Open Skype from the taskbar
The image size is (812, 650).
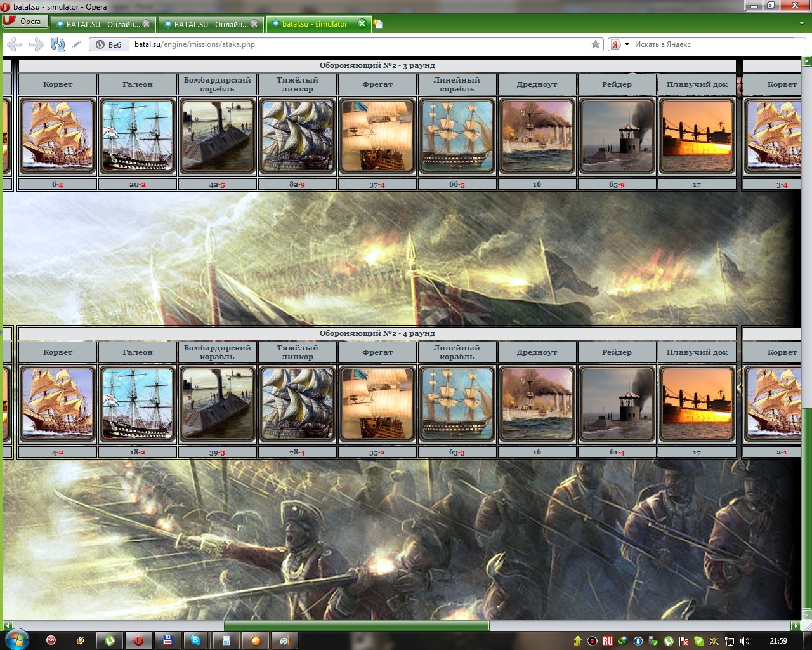click(x=195, y=640)
